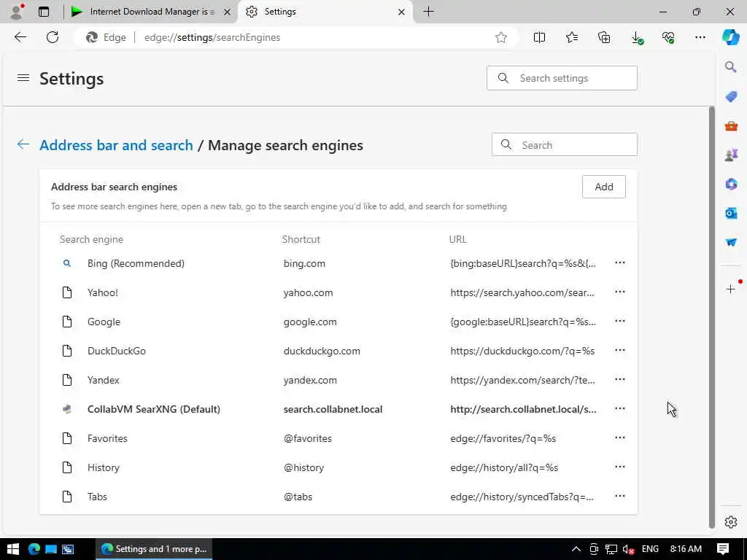Open Browser essentials heart icon
Viewport: 747px width, 560px height.
668,37
